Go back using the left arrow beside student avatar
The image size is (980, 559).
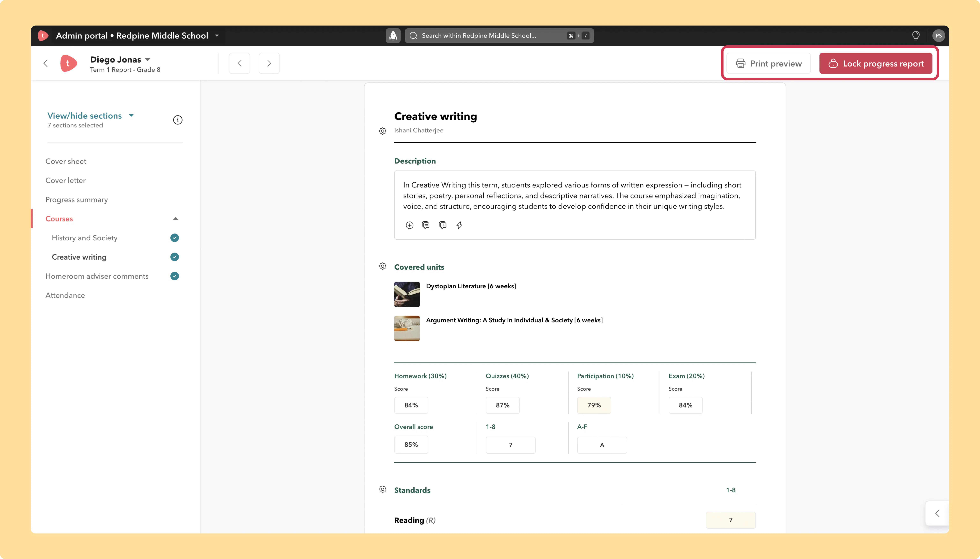[46, 63]
